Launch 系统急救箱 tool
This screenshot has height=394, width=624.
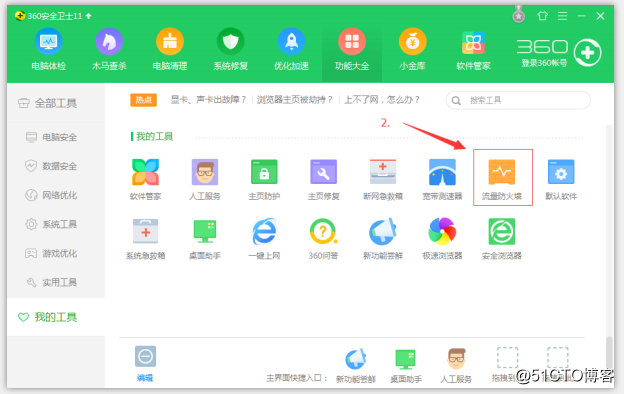point(146,238)
